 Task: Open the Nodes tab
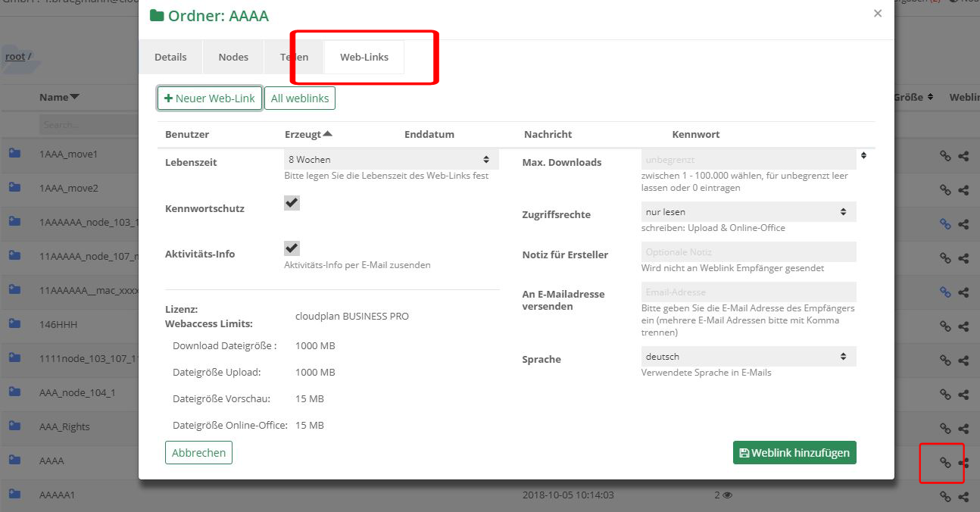(233, 57)
